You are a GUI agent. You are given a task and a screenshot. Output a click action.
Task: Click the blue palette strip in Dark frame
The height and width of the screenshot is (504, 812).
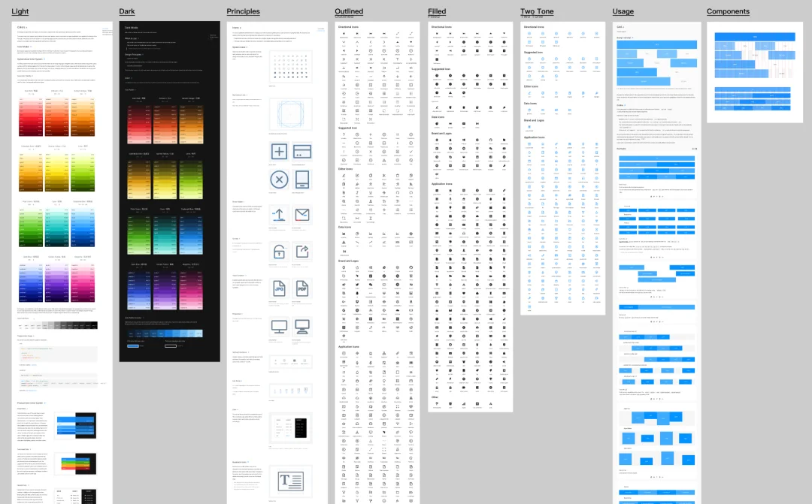(x=165, y=333)
